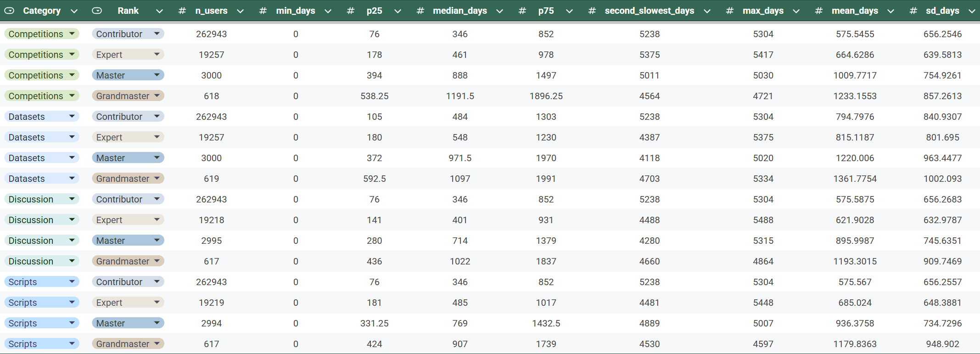The image size is (980, 354).
Task: Click the number icon beside p75 header
Action: (x=522, y=11)
